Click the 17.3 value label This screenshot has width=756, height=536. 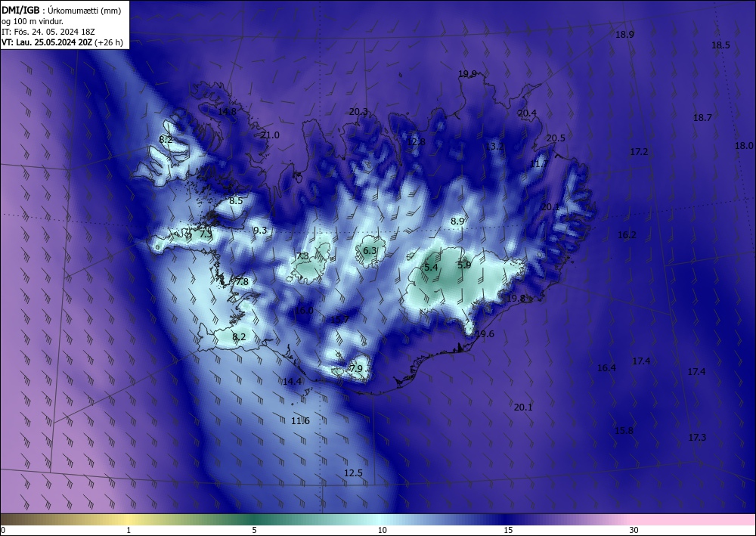pos(697,438)
